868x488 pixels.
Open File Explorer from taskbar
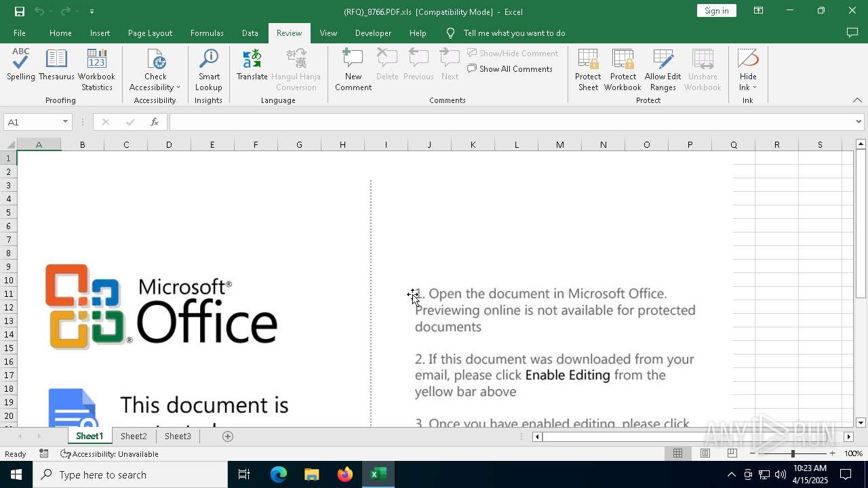(x=312, y=474)
